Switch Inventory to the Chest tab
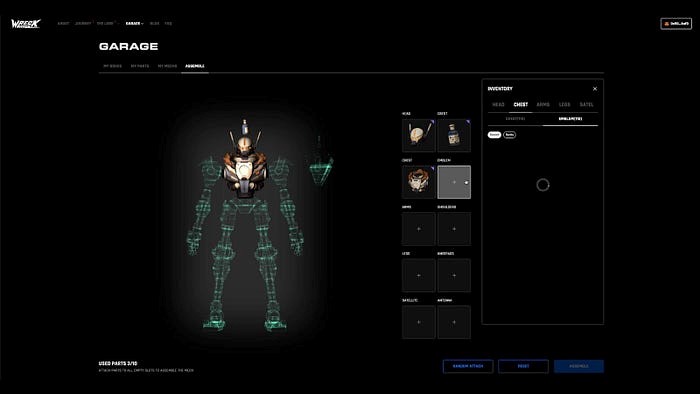This screenshot has height=394, width=700. tap(521, 104)
